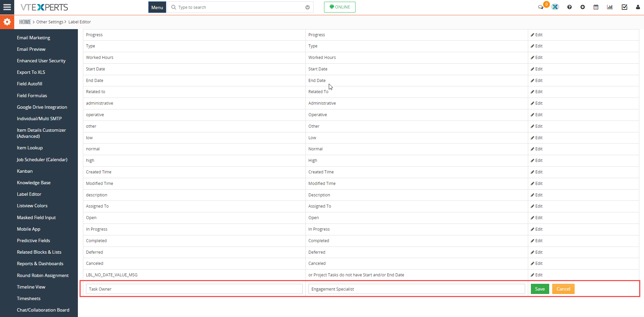Viewport: 644px width, 317px height.
Task: Open Kanban in sidebar
Action: 25,171
